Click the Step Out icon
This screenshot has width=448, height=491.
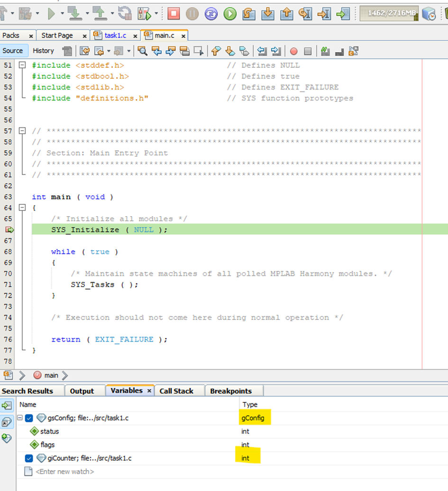(x=287, y=14)
